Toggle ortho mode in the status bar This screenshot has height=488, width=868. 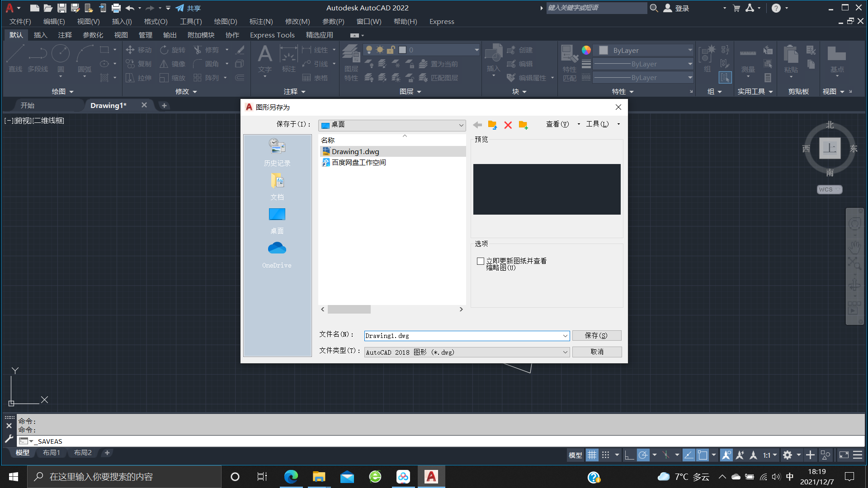(x=629, y=455)
